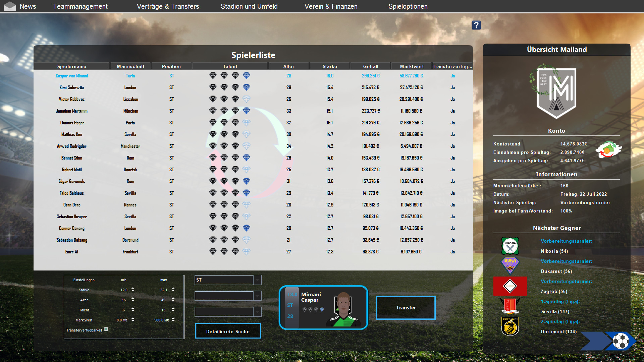Select the Bukarest club crest

(x=510, y=266)
